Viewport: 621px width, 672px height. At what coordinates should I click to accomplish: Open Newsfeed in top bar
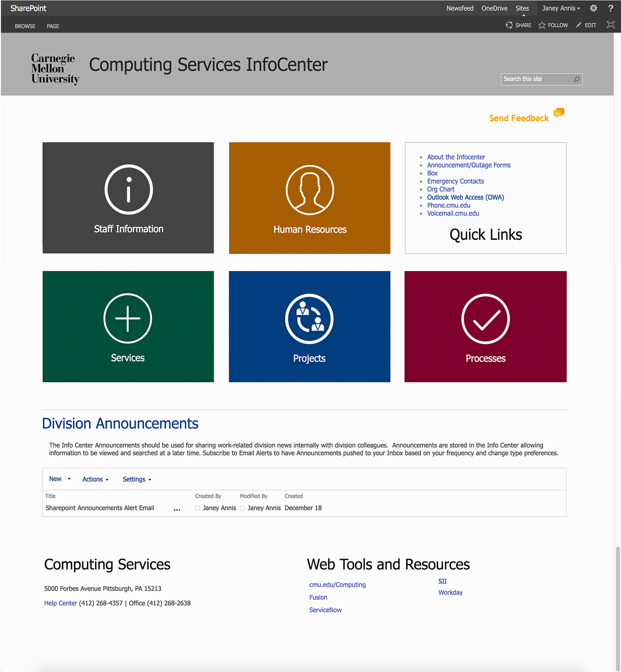[460, 8]
